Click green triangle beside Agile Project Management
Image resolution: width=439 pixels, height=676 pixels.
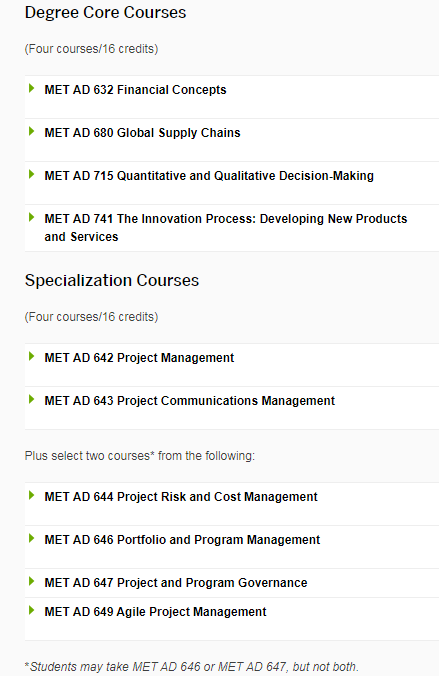click(31, 610)
